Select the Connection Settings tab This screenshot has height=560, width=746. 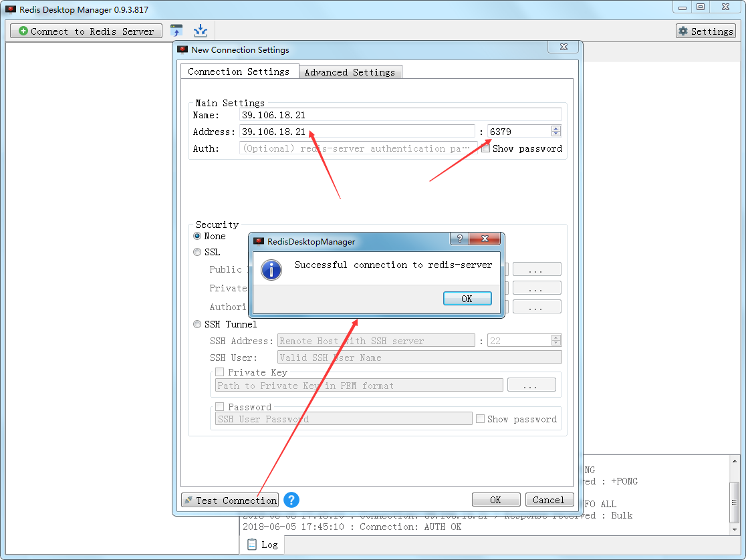pyautogui.click(x=239, y=72)
